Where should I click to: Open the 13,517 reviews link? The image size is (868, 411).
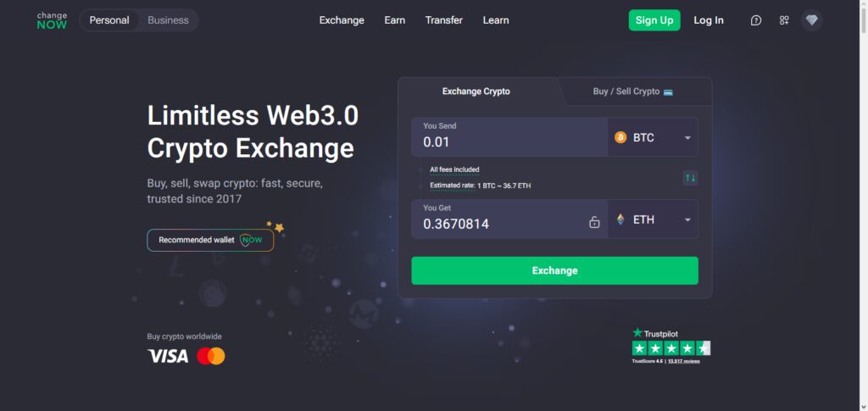tap(684, 361)
